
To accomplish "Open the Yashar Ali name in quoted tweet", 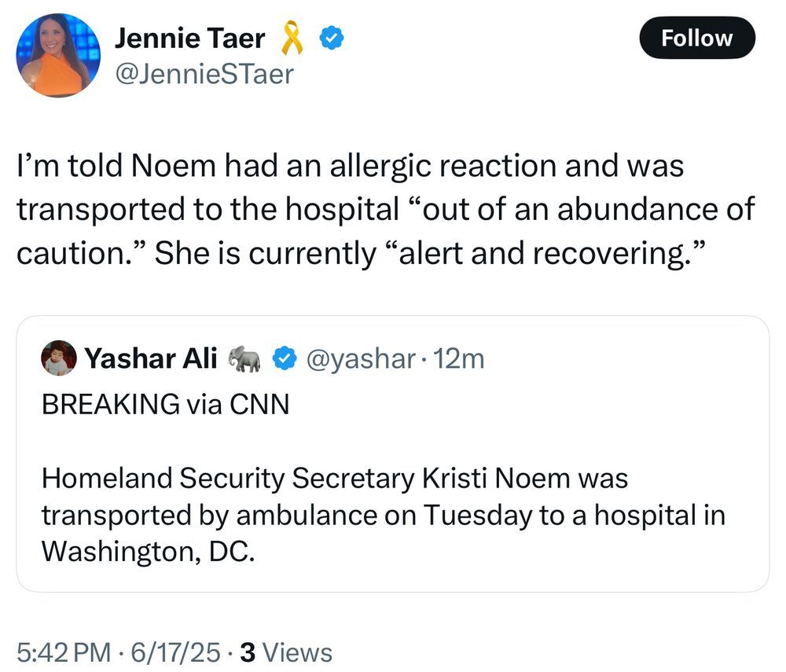I will [151, 359].
